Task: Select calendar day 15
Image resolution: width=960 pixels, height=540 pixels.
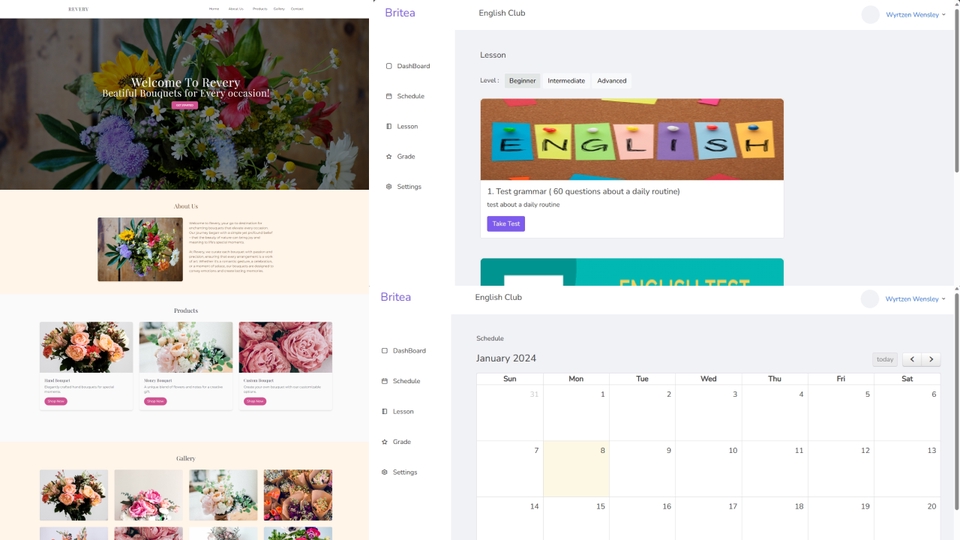Action: [x=576, y=519]
